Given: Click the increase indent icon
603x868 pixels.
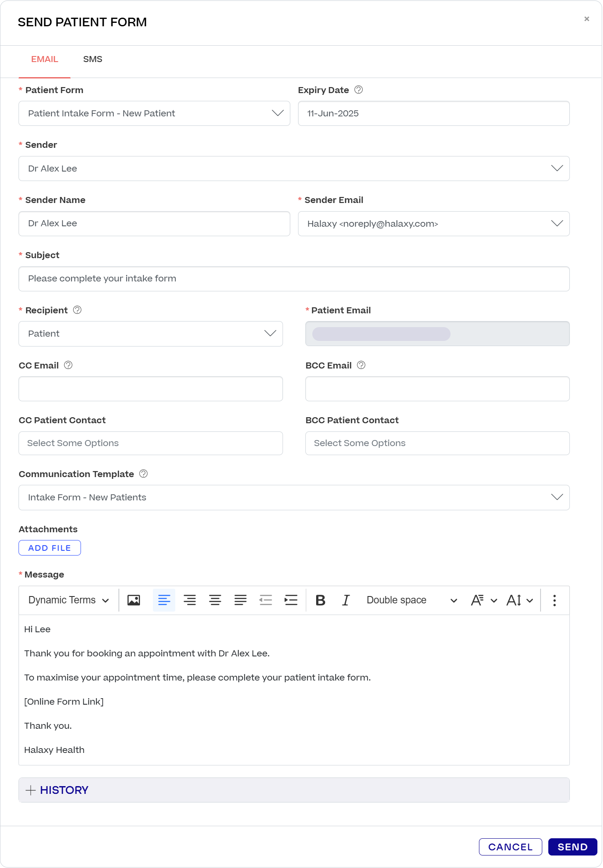Looking at the screenshot, I should [x=291, y=600].
